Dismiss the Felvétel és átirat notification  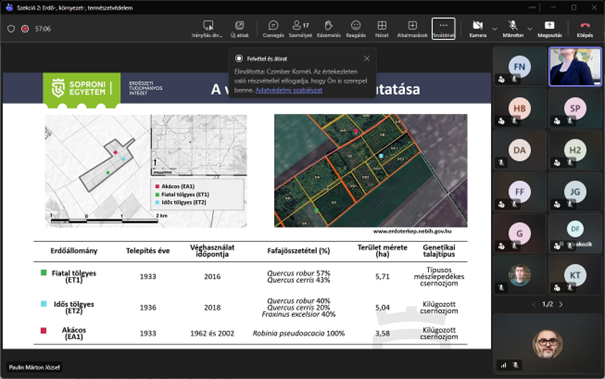pos(367,58)
